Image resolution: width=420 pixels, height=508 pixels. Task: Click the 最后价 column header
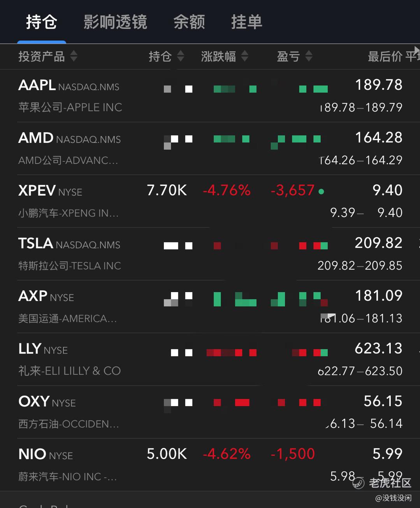[x=385, y=56]
